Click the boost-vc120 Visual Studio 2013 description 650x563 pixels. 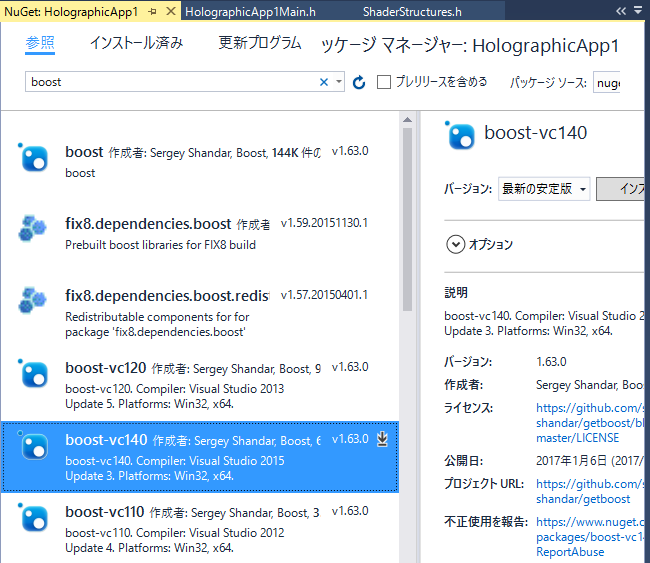tap(175, 396)
